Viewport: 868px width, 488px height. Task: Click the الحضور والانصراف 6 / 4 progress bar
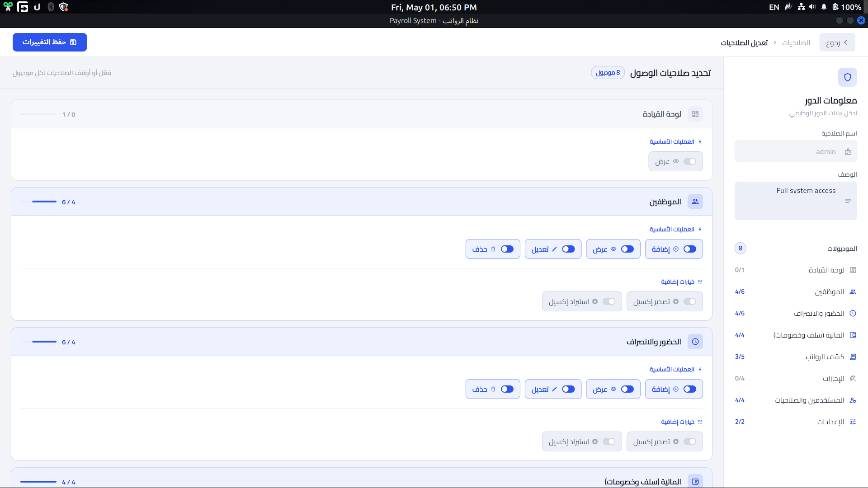click(x=38, y=342)
